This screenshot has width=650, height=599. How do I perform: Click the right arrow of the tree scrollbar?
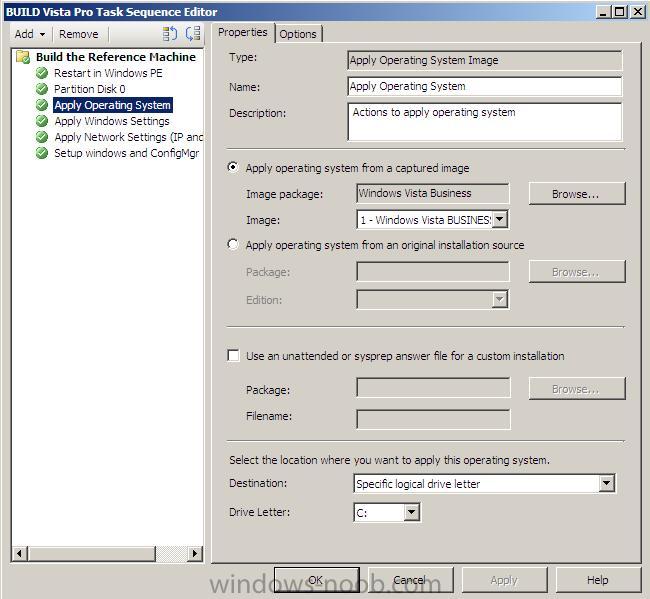(x=195, y=553)
